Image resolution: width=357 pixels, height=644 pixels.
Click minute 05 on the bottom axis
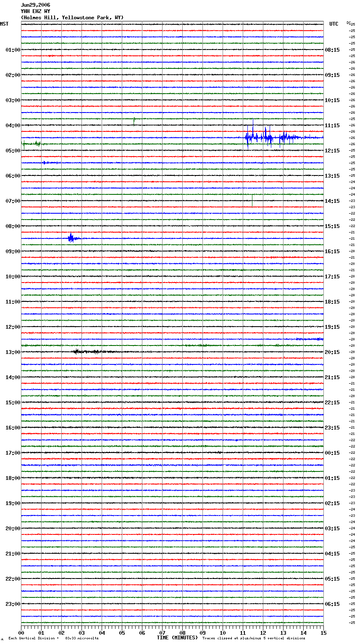(122, 633)
